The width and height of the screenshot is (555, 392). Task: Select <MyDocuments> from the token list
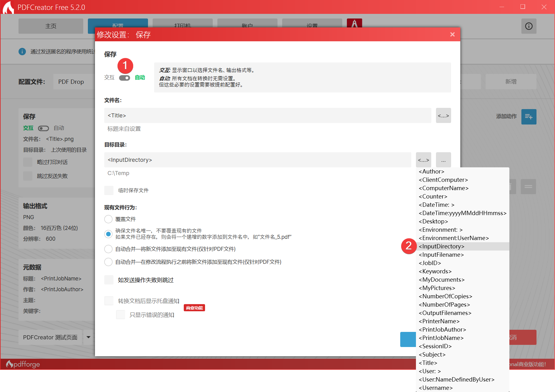pyautogui.click(x=441, y=280)
